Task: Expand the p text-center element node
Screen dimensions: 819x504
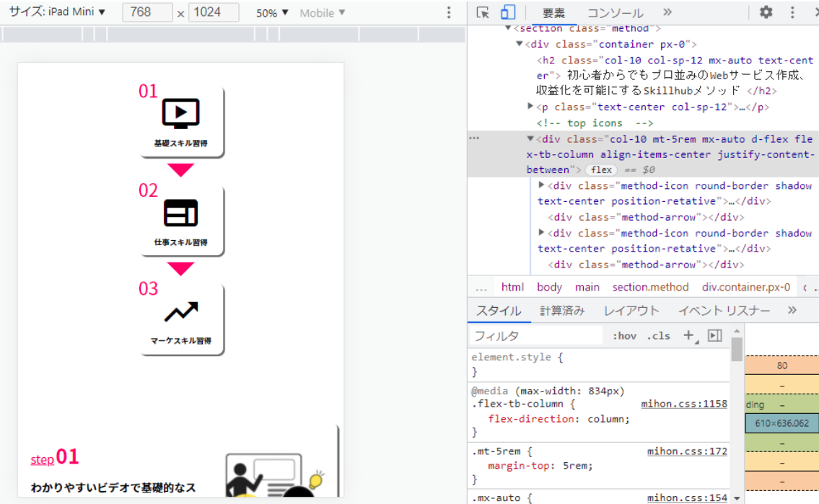Action: click(531, 107)
